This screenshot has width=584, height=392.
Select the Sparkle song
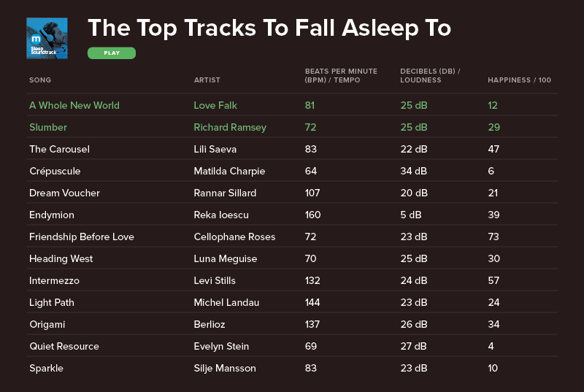point(46,369)
